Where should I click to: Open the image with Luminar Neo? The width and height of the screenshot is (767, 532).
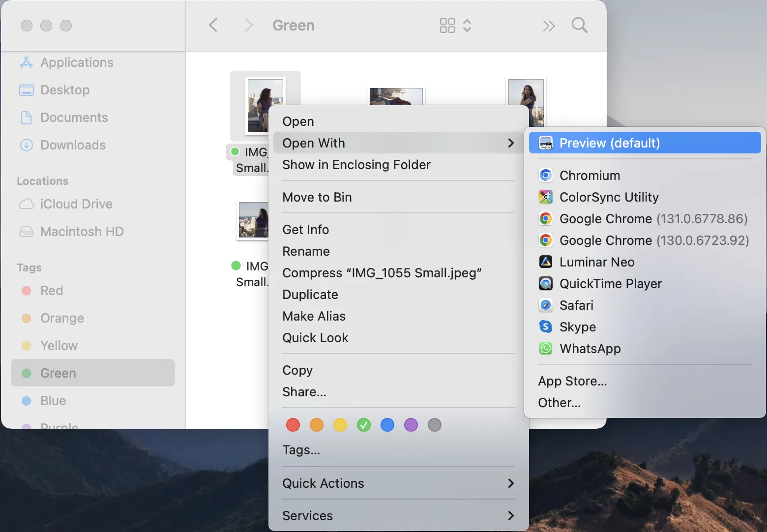coord(596,262)
